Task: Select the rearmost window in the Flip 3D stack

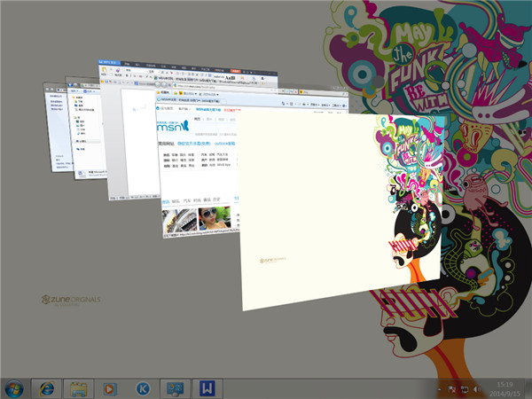Action: tap(55, 133)
